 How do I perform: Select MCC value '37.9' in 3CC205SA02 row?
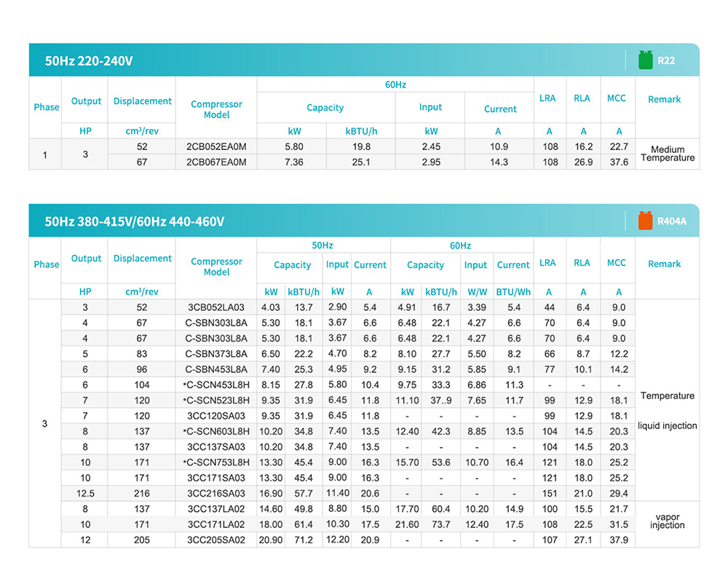click(619, 540)
